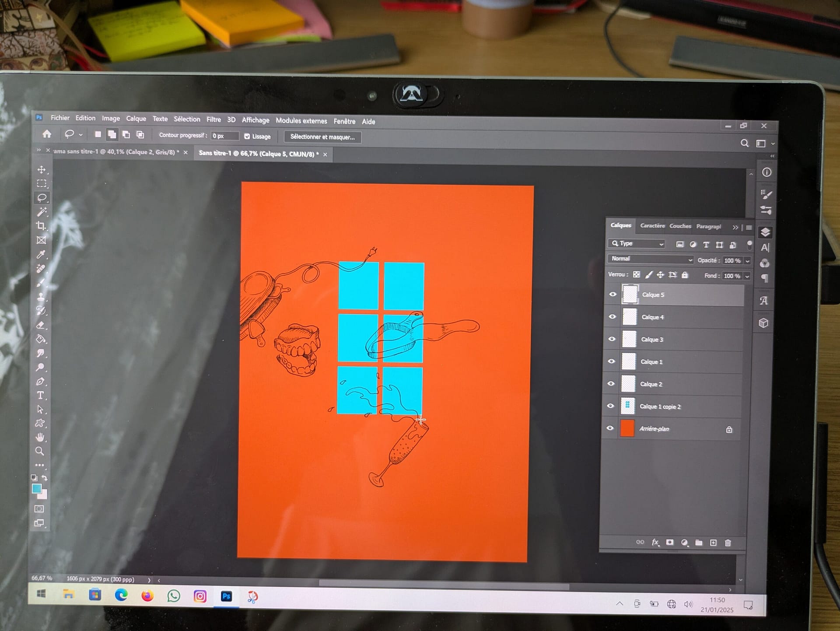Uncheck the Lissage checkbox
Image resolution: width=840 pixels, height=631 pixels.
coord(247,136)
